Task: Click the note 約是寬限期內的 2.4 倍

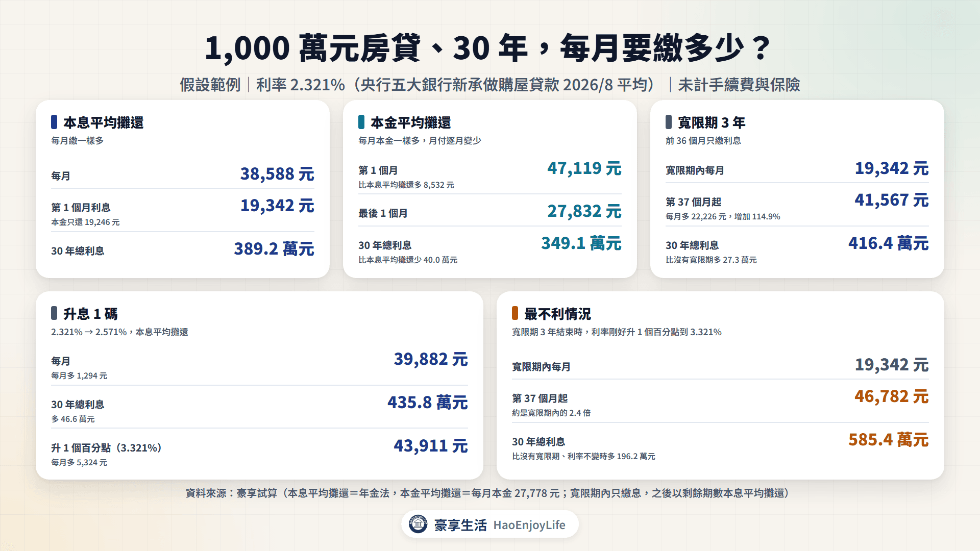Action: 551,413
